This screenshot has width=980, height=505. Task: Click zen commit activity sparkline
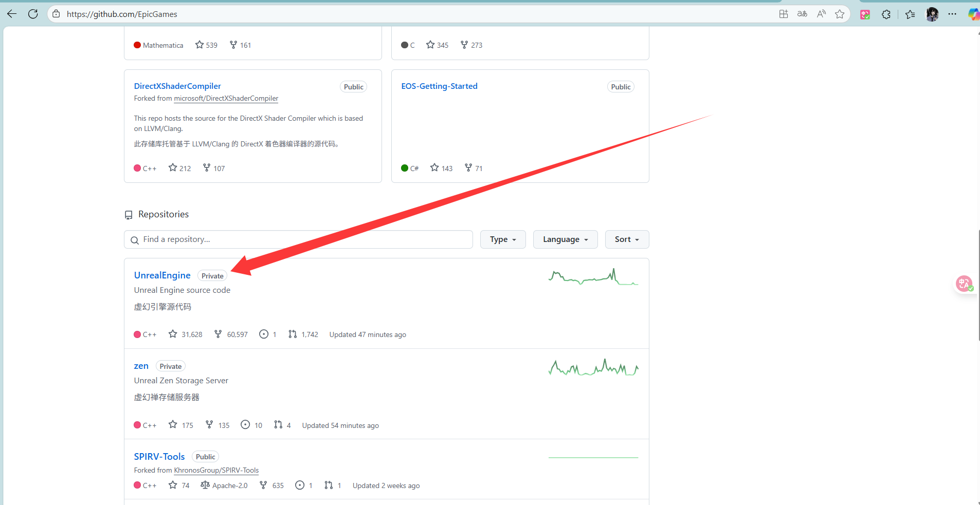(x=593, y=367)
